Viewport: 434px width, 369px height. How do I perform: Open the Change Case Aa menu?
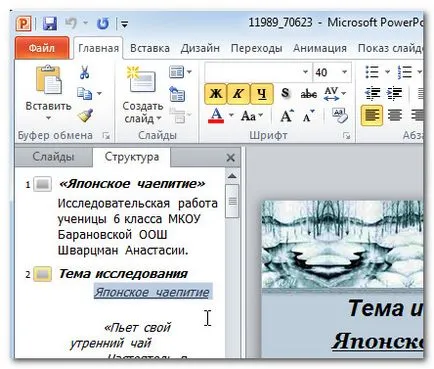(x=251, y=116)
